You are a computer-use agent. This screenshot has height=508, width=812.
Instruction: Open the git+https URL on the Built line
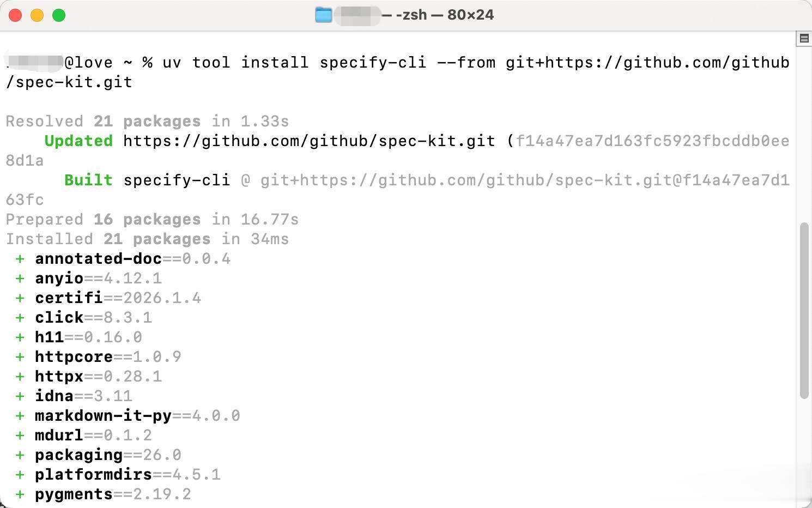click(x=524, y=180)
